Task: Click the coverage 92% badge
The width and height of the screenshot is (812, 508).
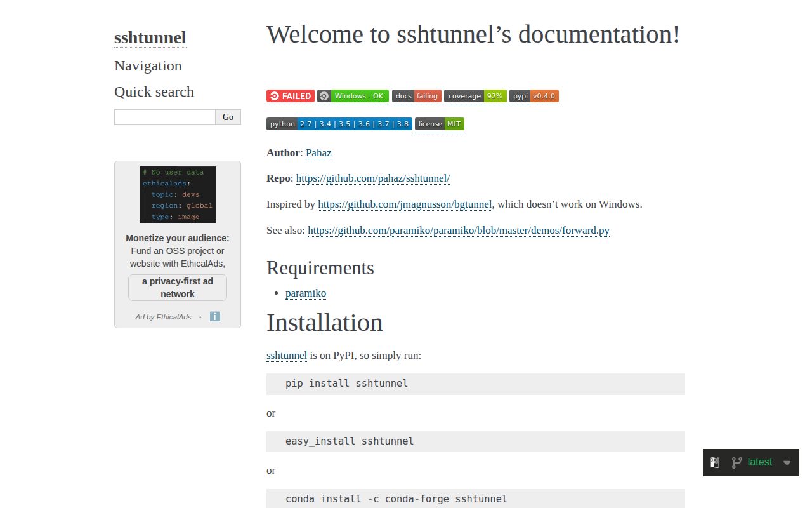Action: point(475,96)
